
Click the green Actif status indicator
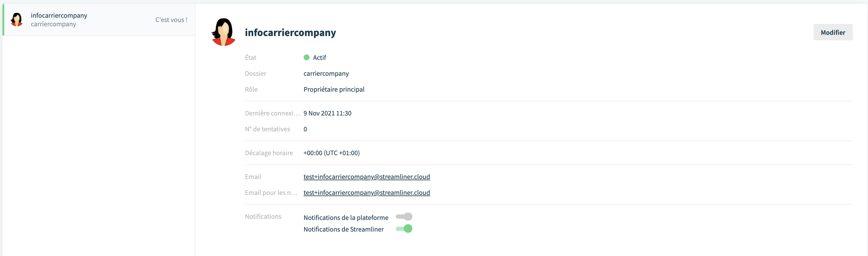306,58
